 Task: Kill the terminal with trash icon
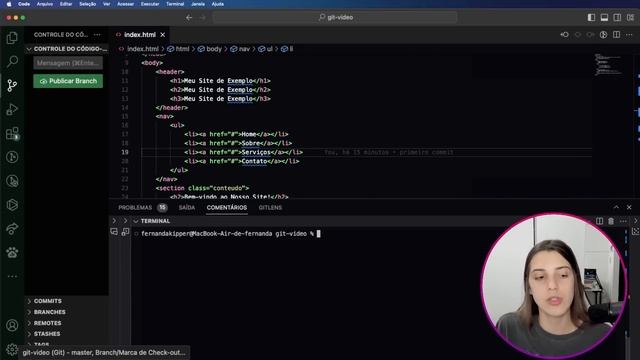611,221
